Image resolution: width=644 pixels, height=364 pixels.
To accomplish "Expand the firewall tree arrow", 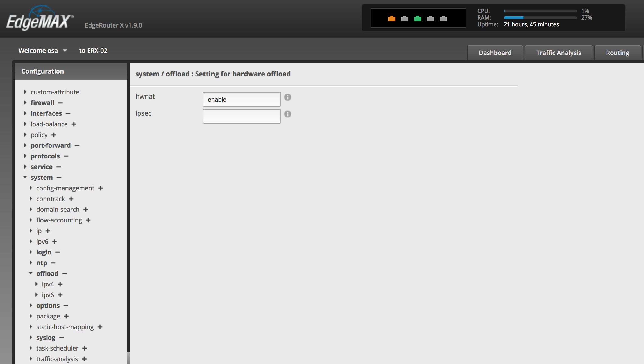I will tap(25, 103).
